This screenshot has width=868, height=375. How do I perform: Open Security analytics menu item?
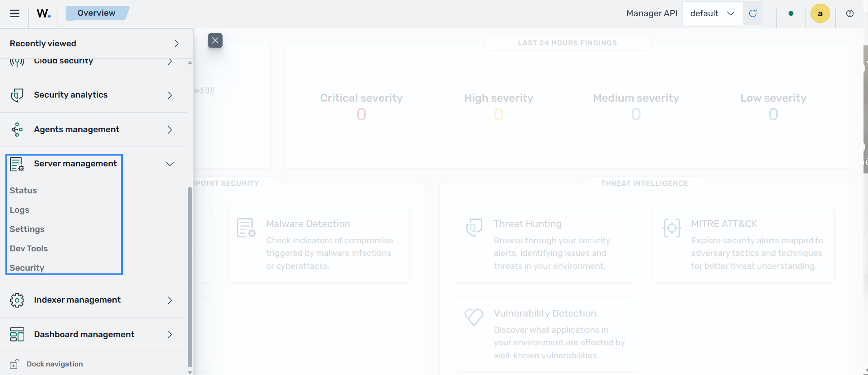tap(71, 95)
